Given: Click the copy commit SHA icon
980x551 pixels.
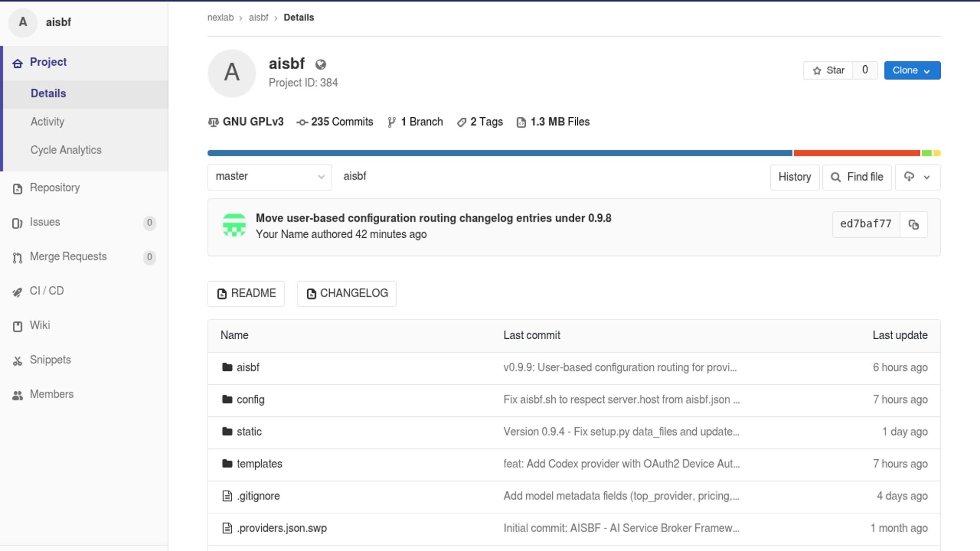Looking at the screenshot, I should point(914,224).
